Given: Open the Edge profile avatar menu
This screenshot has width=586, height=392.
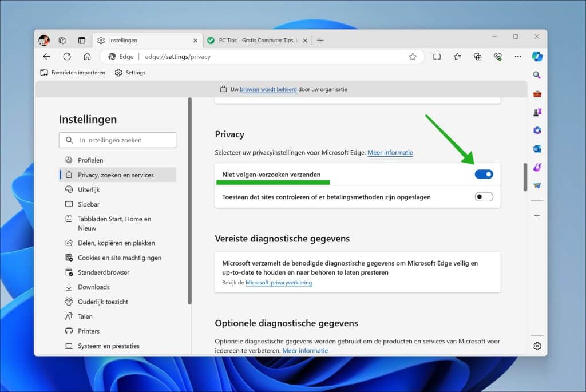Looking at the screenshot, I should point(44,40).
